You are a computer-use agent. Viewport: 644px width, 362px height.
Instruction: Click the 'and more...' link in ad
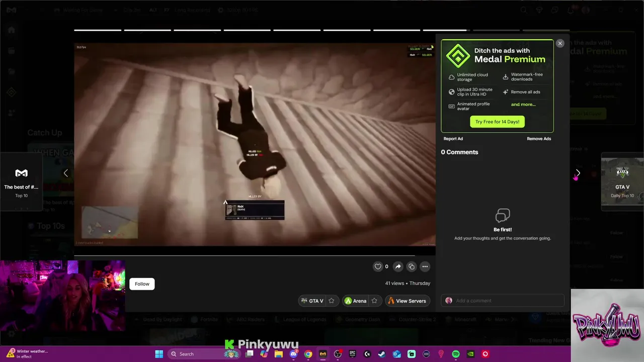pos(523,105)
